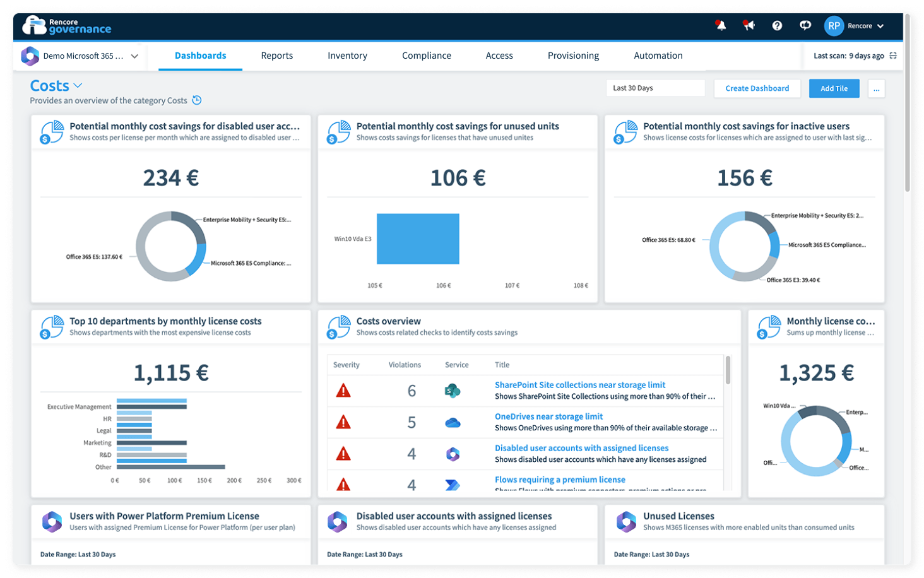Click the Last scan: 9 days ago text

click(848, 56)
